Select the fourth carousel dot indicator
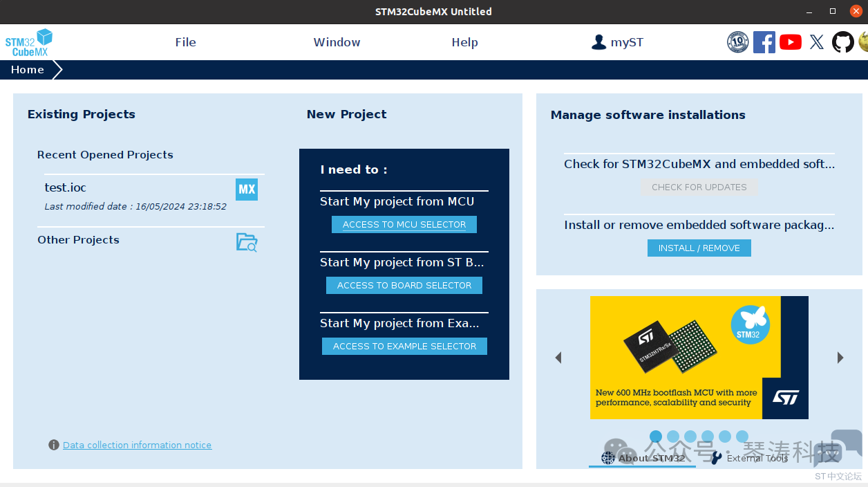Image resolution: width=868 pixels, height=487 pixels. tap(708, 437)
